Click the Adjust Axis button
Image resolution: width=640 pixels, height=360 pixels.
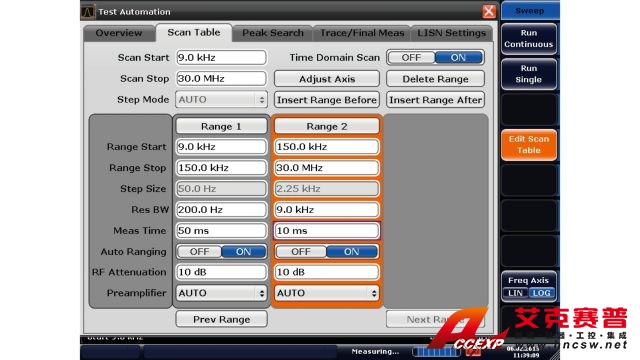click(327, 79)
